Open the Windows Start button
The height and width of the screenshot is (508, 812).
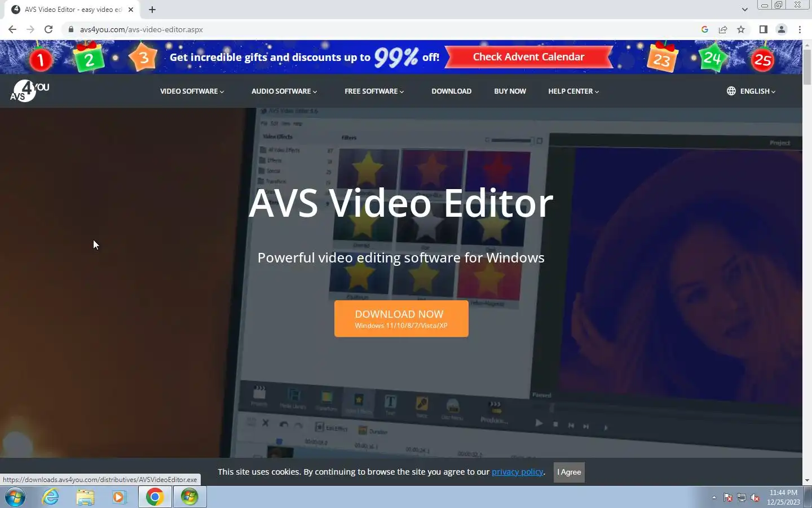pos(15,497)
